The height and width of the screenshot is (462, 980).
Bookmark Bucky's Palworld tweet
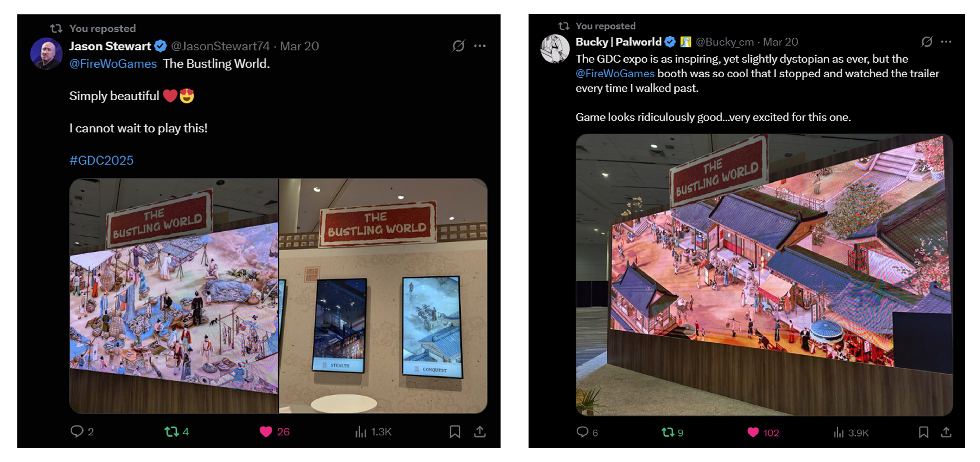coord(923,432)
